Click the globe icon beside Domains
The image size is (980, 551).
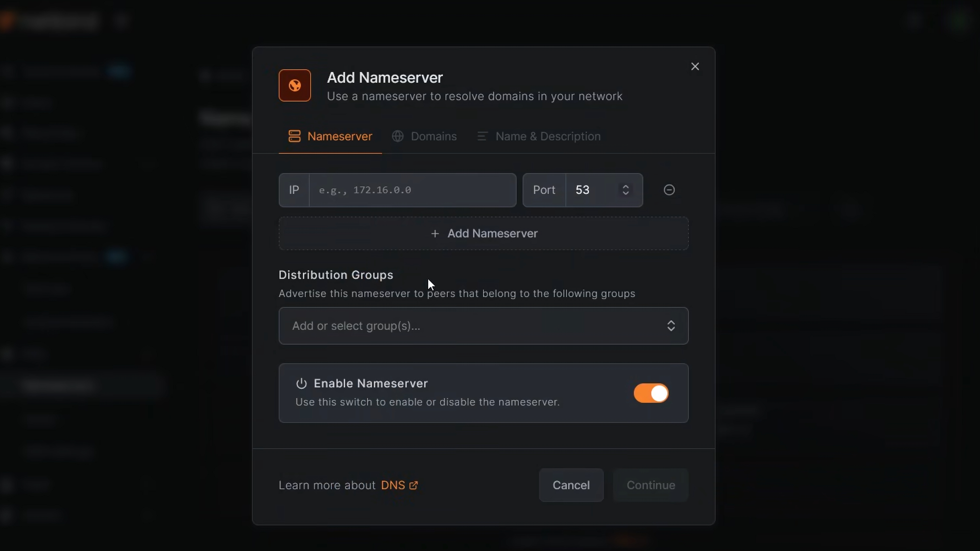398,136
